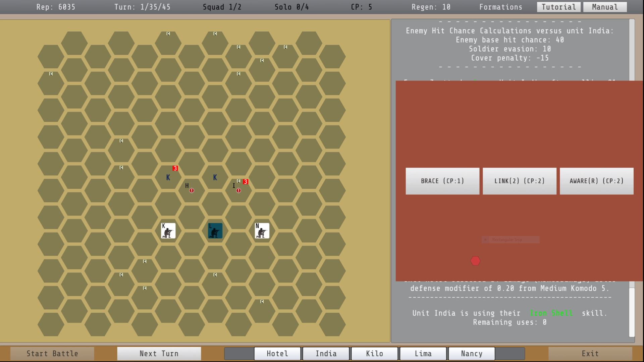Advance the round with Next Turn
This screenshot has height=362, width=644.
159,353
